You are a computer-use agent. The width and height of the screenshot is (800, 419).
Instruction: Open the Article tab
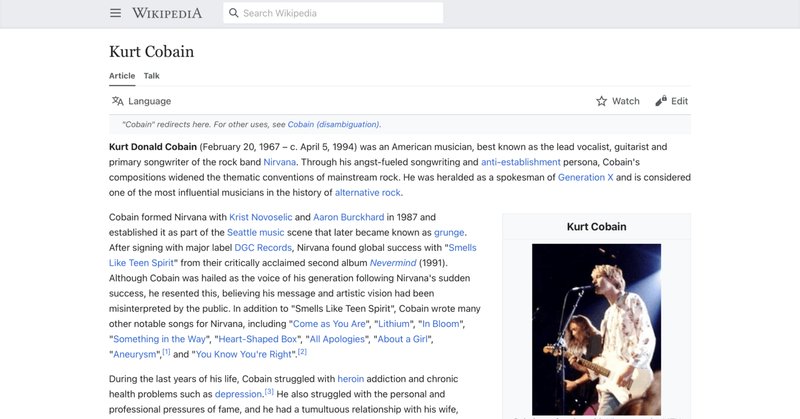click(x=122, y=76)
